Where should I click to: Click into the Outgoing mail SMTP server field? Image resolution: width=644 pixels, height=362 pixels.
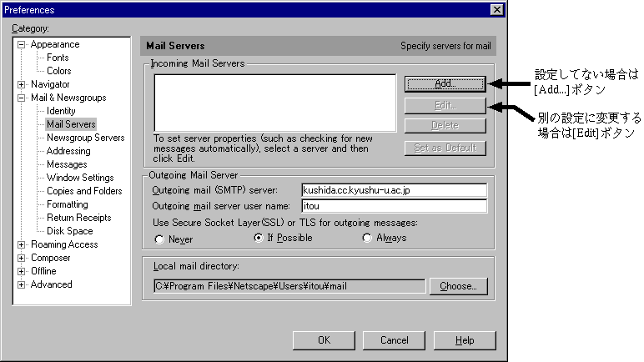394,191
